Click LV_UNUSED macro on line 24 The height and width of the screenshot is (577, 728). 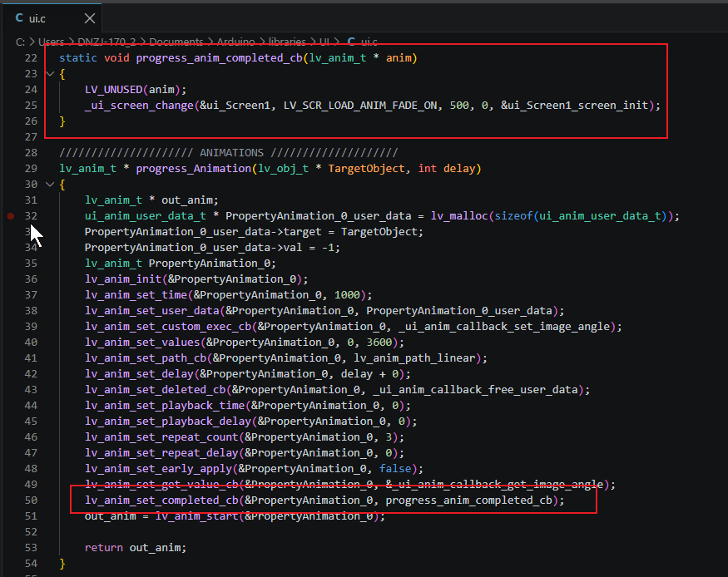(x=114, y=90)
